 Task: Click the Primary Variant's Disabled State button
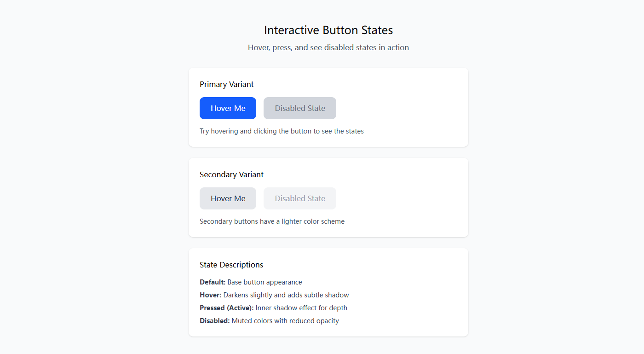point(300,108)
